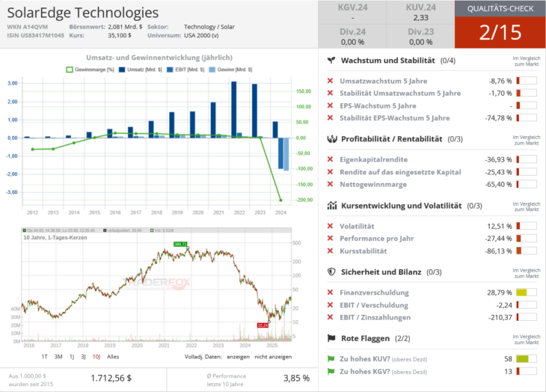Toggle the EBIT [Mrd. $] legend series
Image resolution: width=546 pixels, height=392 pixels.
(x=185, y=70)
